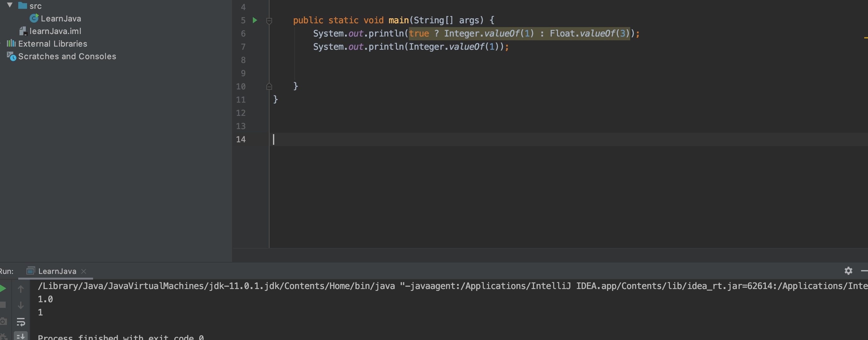Click the run gutter arrow beside main method

(255, 20)
